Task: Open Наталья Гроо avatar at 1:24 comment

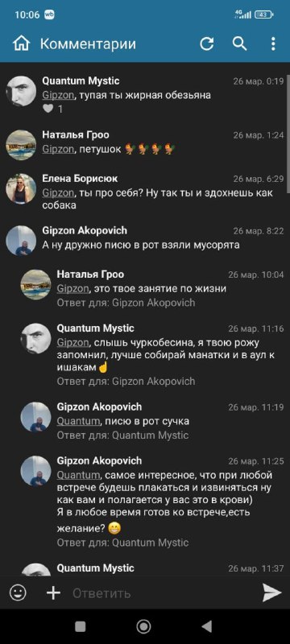Action: [x=22, y=145]
